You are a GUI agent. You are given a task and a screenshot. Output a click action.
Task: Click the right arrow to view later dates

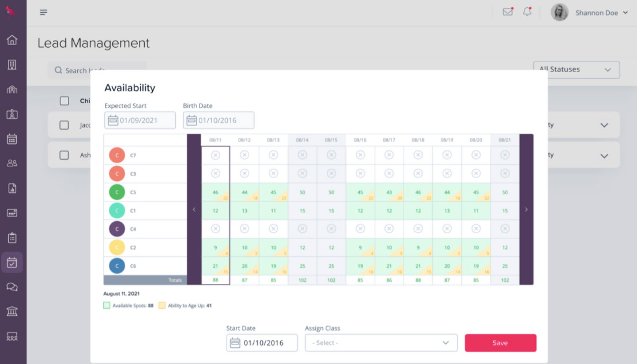[526, 210]
